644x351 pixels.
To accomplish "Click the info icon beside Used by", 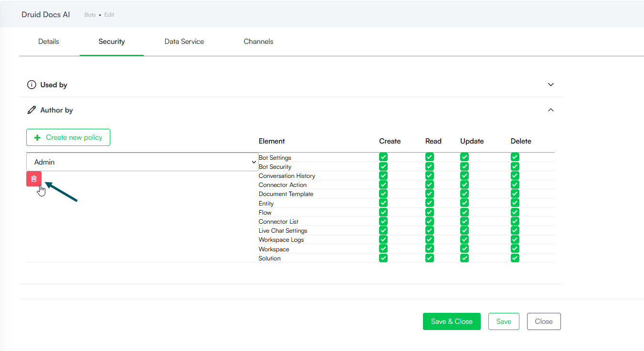I will (x=32, y=85).
